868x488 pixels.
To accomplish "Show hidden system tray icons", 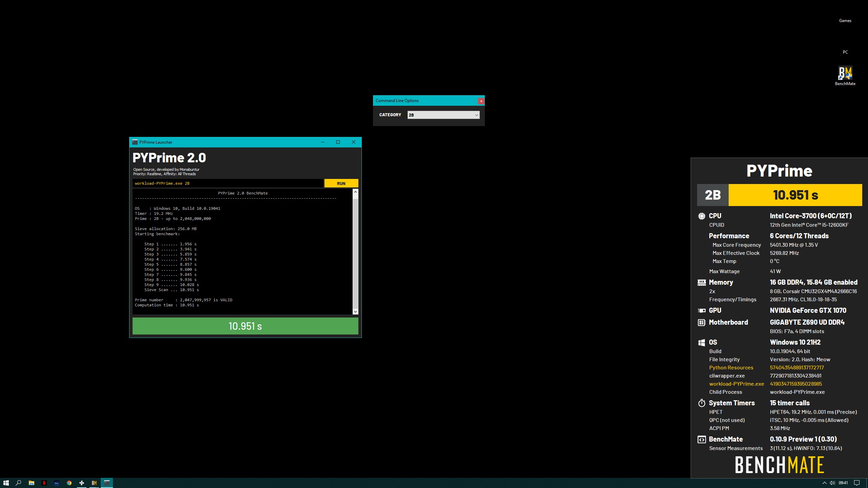I will [x=824, y=483].
